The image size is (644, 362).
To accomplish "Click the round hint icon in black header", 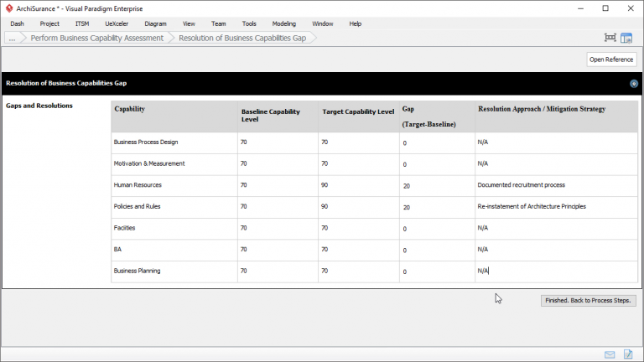I will coord(634,84).
